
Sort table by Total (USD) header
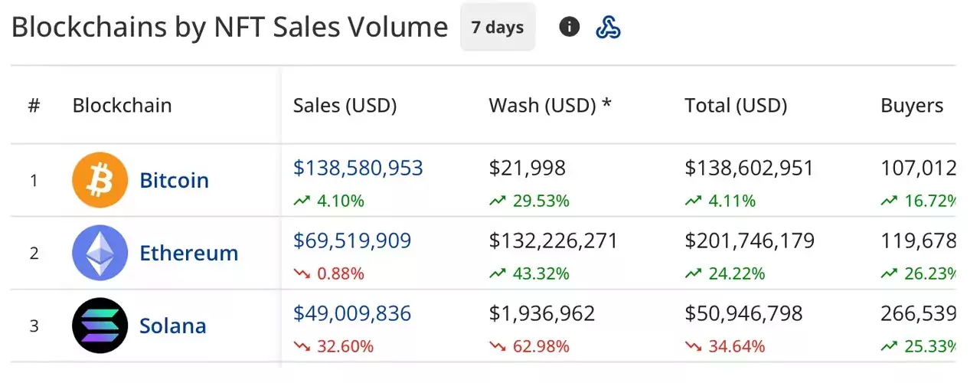[736, 106]
